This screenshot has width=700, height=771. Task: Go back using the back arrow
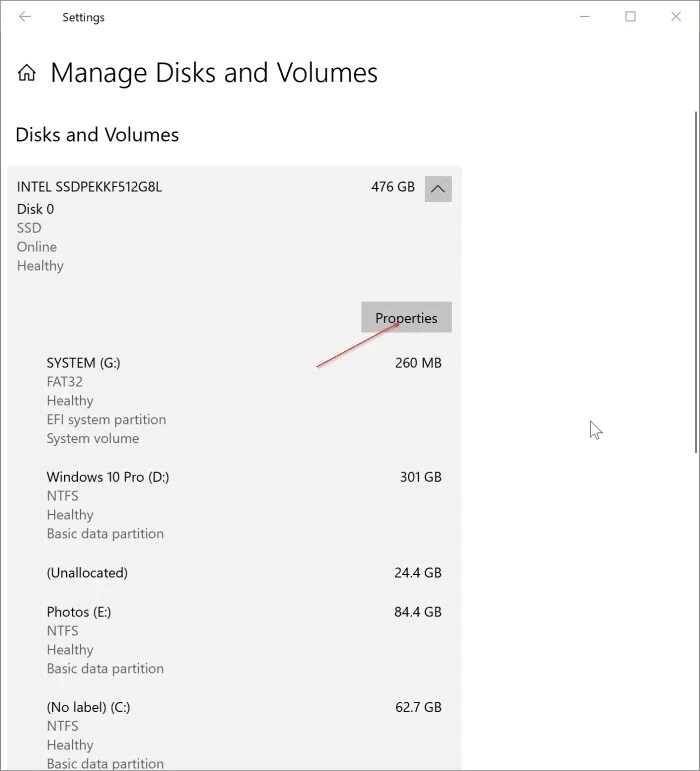(x=25, y=17)
